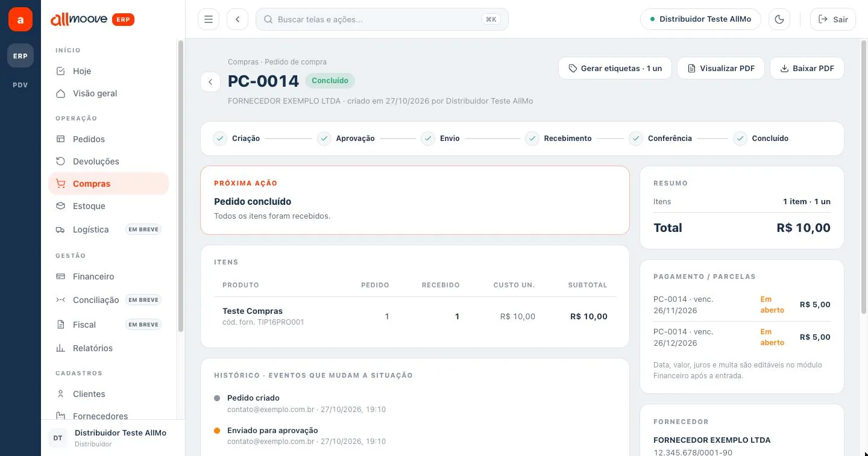Click the Envio step in the progress tracker
Image resolution: width=868 pixels, height=456 pixels.
click(441, 139)
